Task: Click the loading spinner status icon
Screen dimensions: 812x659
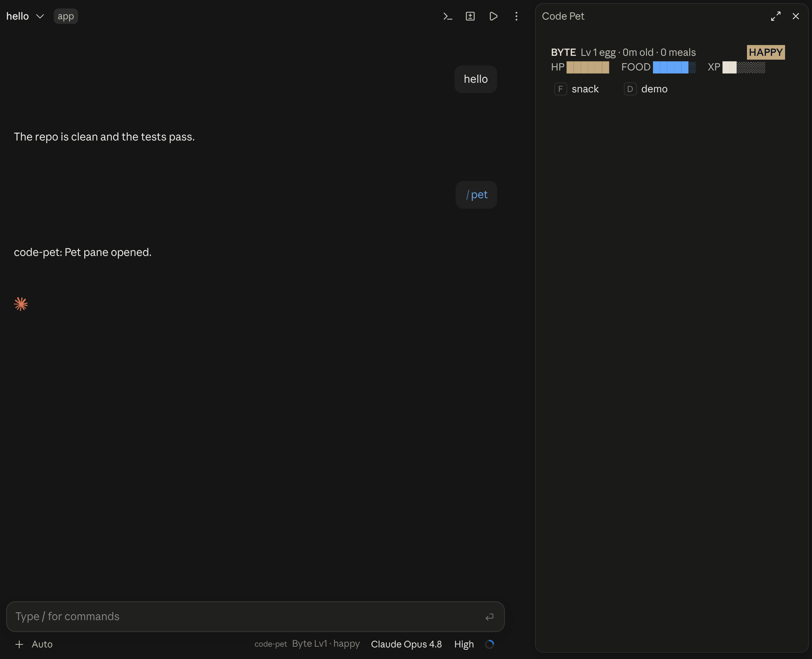Action: (490, 644)
